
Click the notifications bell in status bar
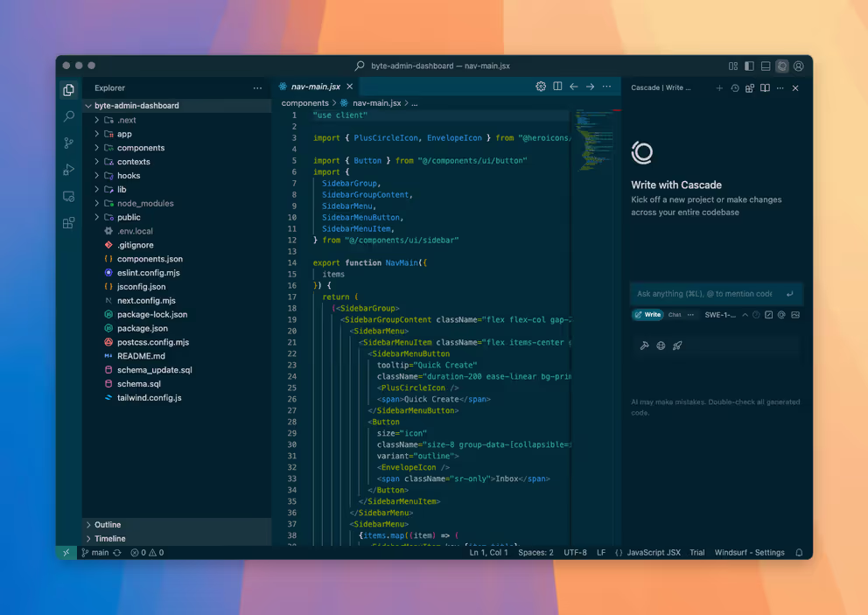[x=799, y=553]
